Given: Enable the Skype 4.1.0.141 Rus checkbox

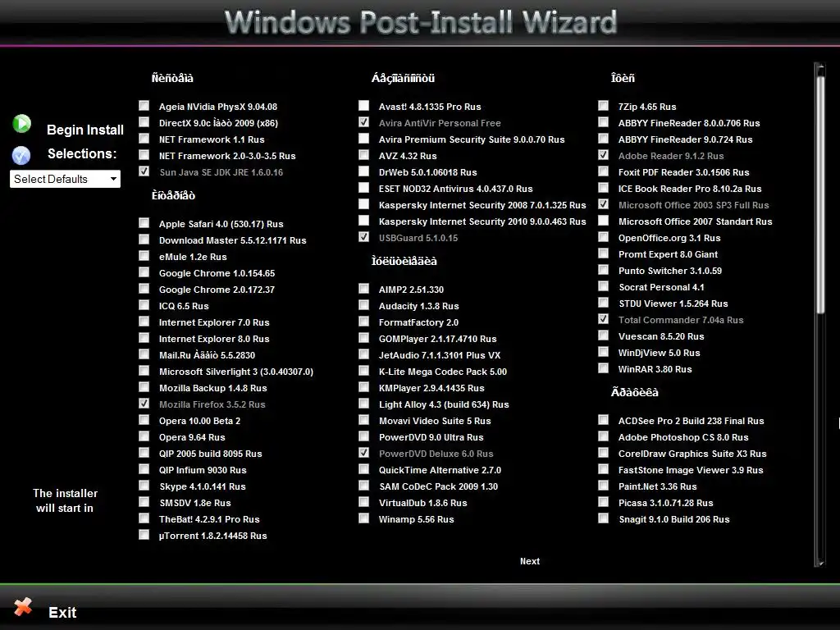Looking at the screenshot, I should [144, 486].
